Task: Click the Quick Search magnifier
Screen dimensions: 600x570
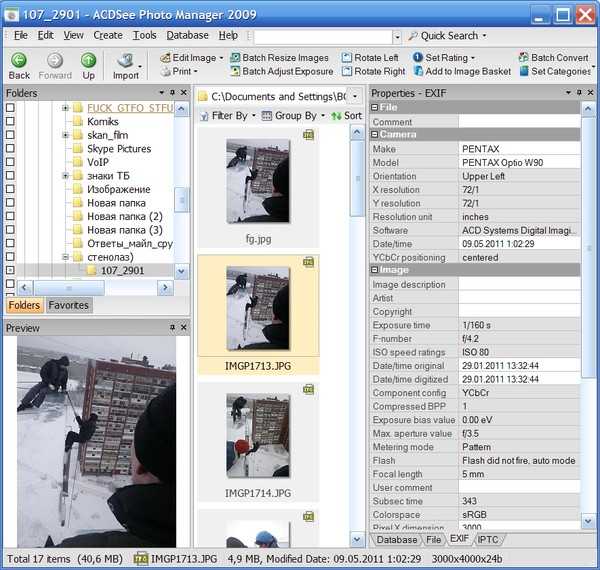Action: (x=412, y=36)
